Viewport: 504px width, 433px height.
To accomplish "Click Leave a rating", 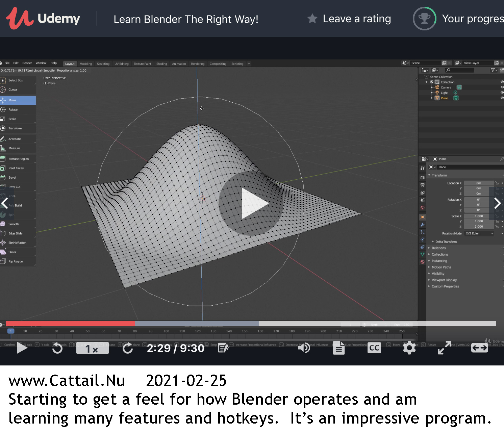I will 349,19.
